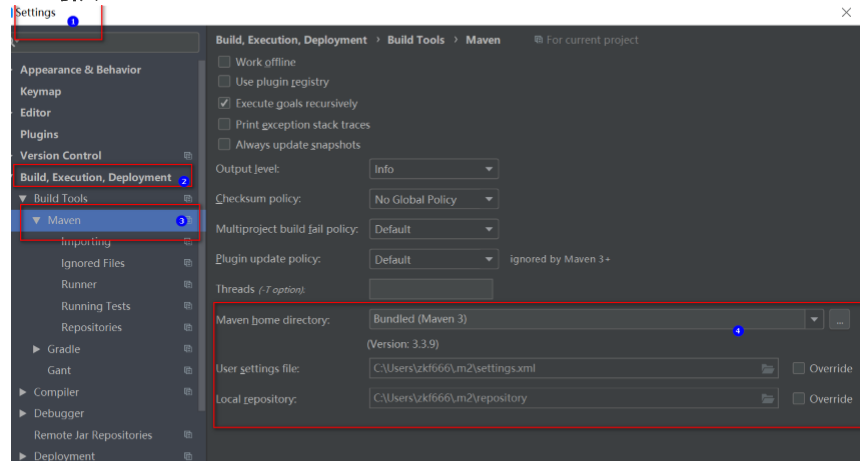
Task: Collapse the Build Tools tree node
Action: [23, 198]
